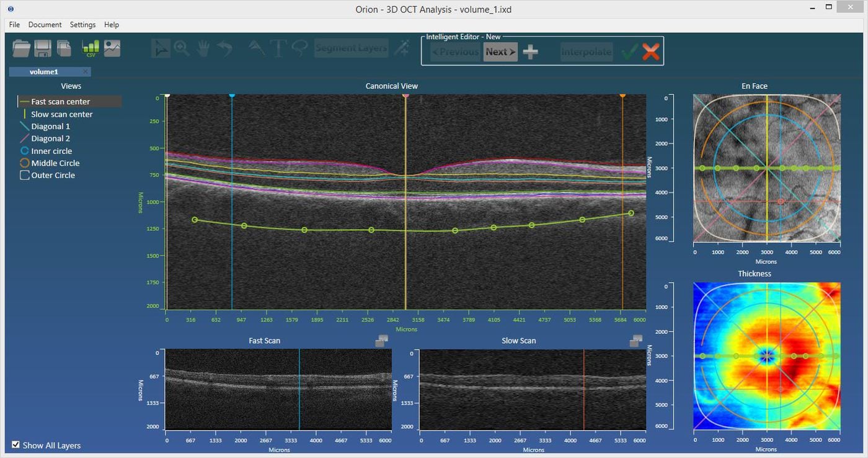
Task: Click the magic wand icon
Action: pyautogui.click(x=402, y=48)
